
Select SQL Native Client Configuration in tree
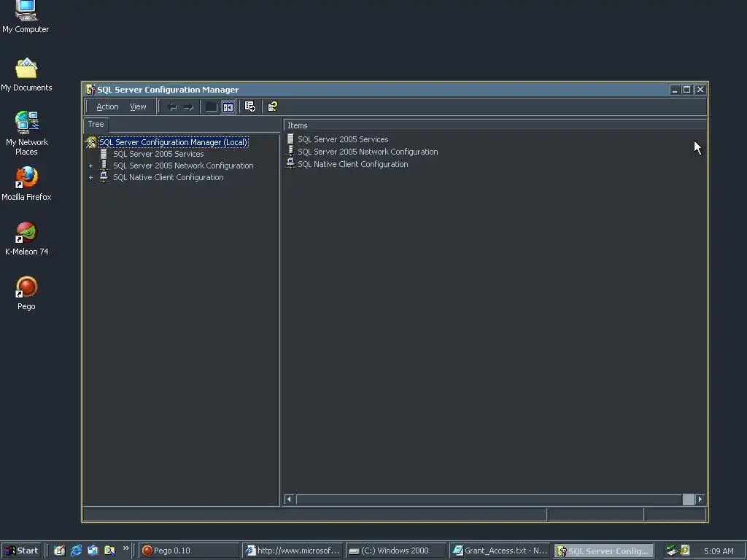169,177
